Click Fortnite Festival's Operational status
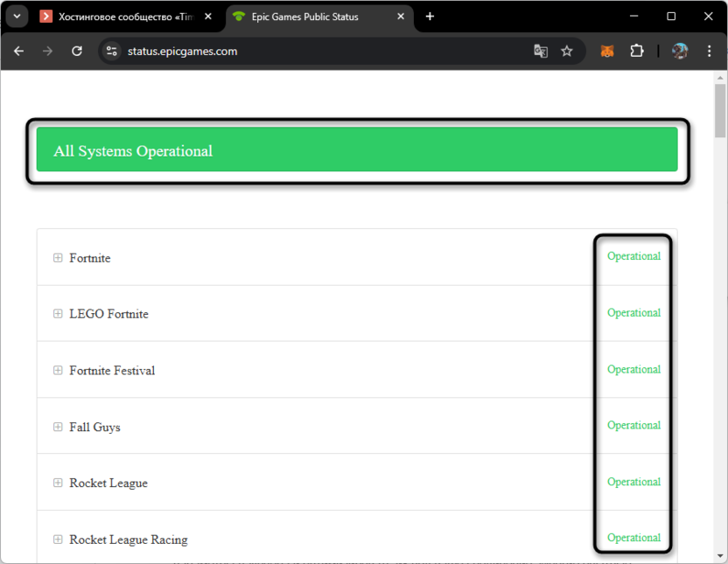 tap(633, 369)
